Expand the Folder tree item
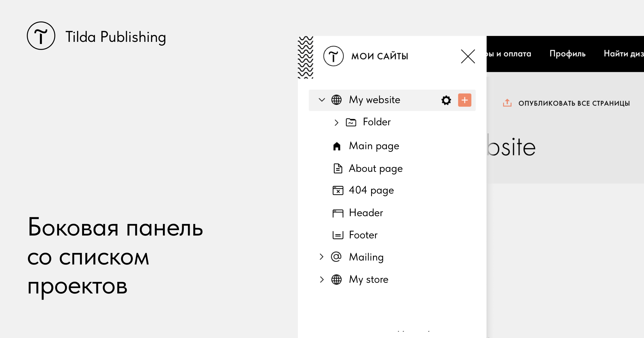This screenshot has width=644, height=338. (336, 123)
